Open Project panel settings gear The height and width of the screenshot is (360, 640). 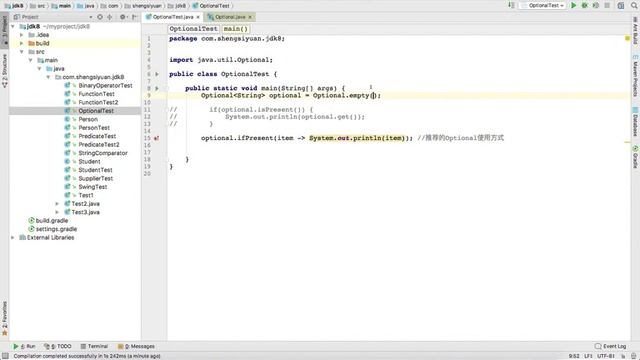122,17
